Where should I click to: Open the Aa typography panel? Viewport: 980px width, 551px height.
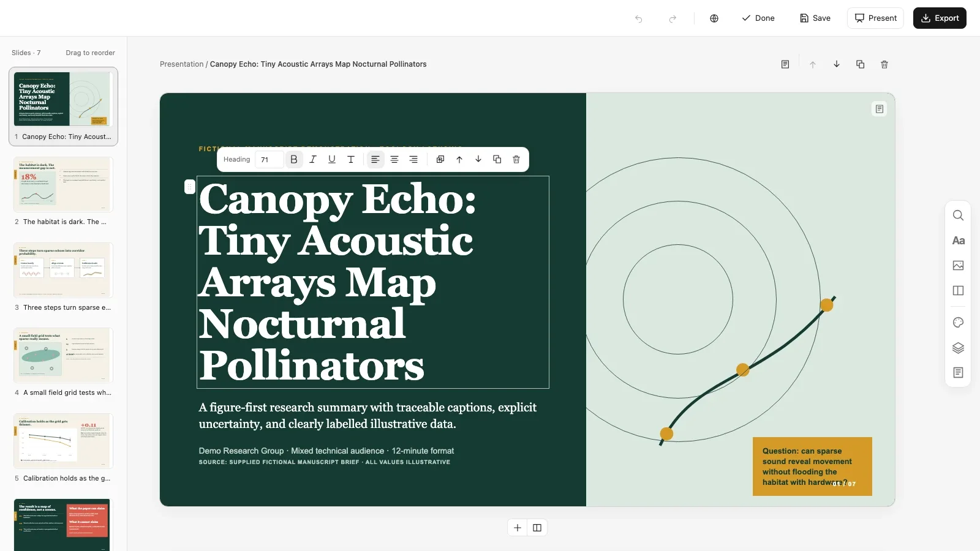pyautogui.click(x=959, y=241)
